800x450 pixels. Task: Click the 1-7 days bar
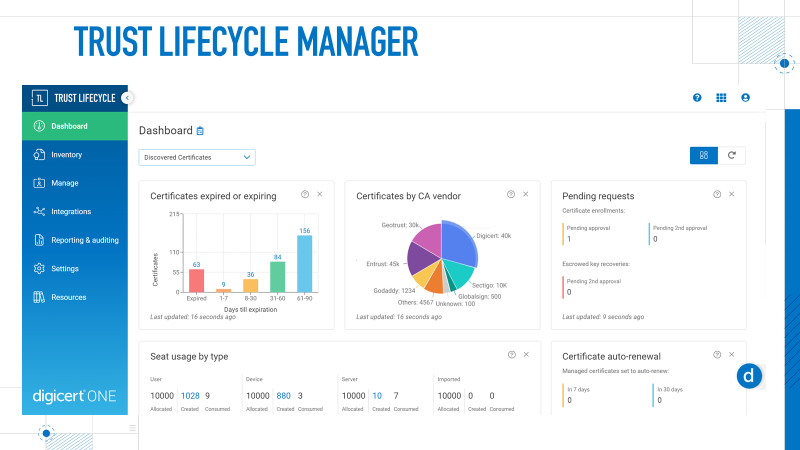tap(223, 291)
